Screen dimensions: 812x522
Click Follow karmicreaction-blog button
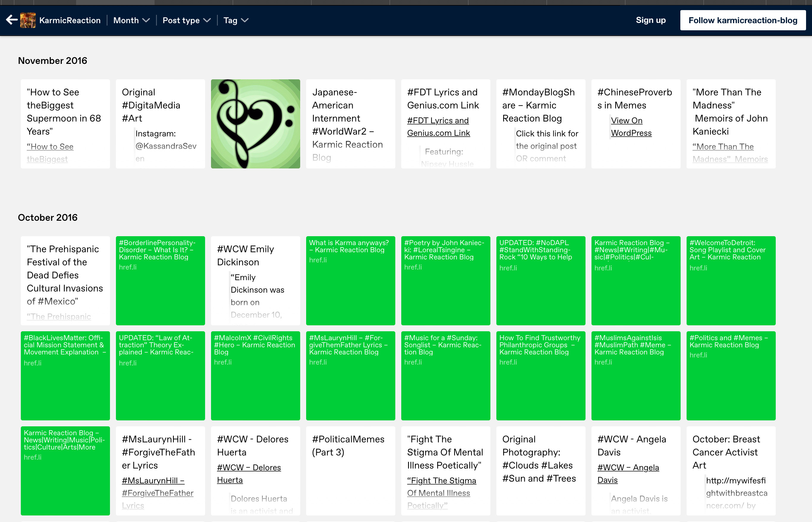click(x=743, y=20)
